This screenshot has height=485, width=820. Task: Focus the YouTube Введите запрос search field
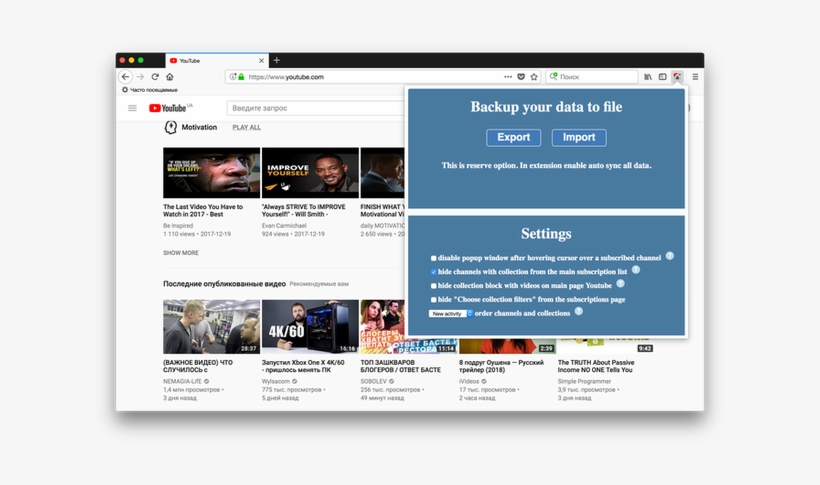pyautogui.click(x=314, y=108)
